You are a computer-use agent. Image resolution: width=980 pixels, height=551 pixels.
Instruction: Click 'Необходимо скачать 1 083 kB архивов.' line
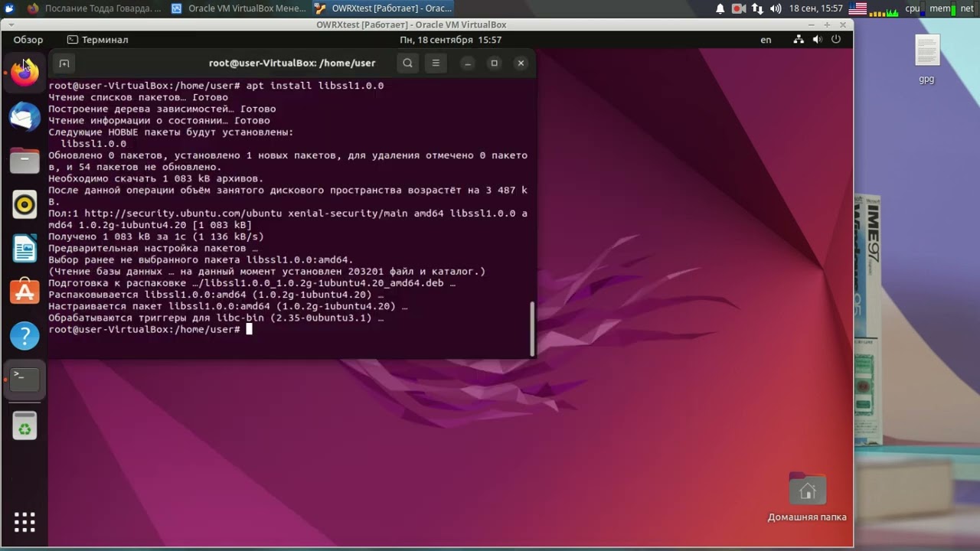pos(155,178)
